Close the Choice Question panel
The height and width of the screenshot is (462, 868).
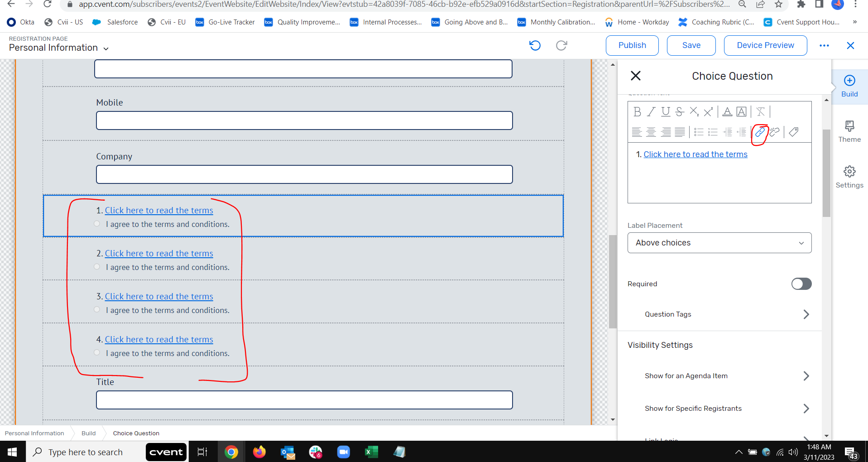pyautogui.click(x=636, y=76)
